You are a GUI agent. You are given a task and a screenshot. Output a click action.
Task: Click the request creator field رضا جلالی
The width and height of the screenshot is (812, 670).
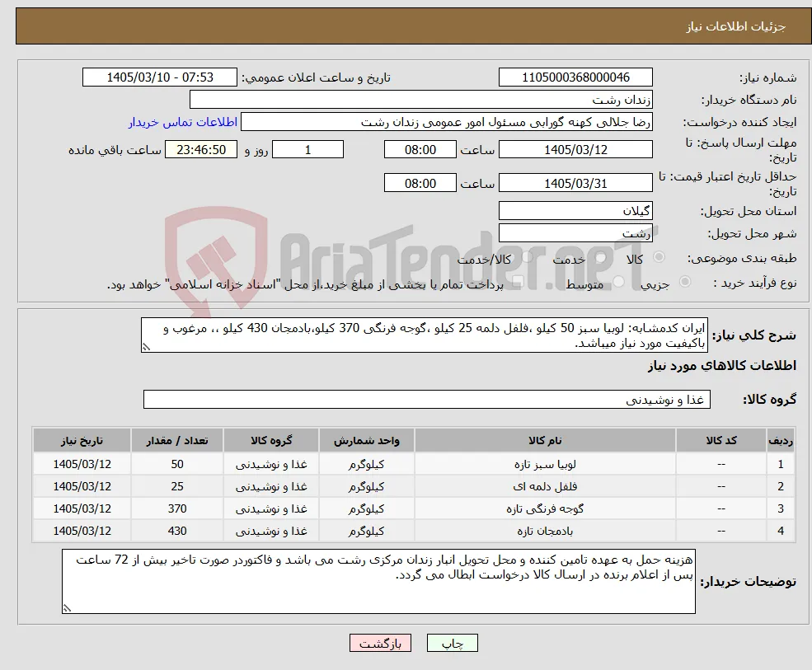click(446, 122)
